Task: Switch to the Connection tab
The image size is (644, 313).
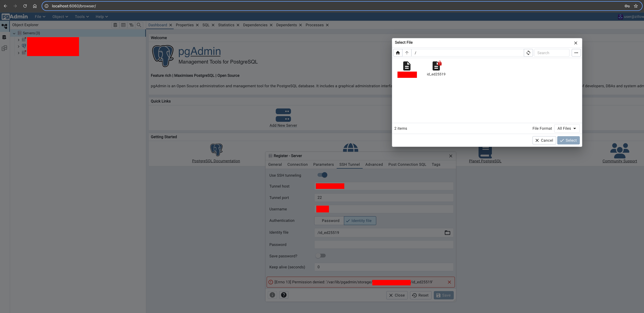Action: [297, 165]
